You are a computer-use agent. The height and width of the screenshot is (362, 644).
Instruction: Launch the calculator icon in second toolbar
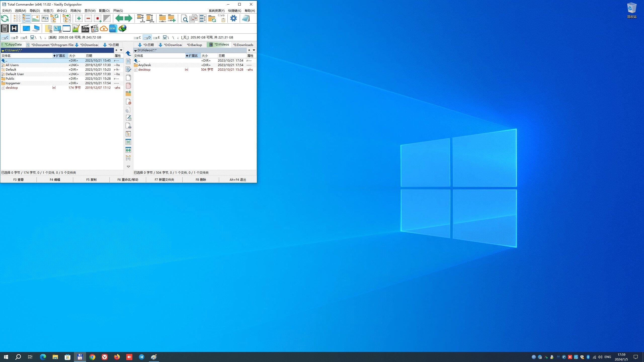5,28
